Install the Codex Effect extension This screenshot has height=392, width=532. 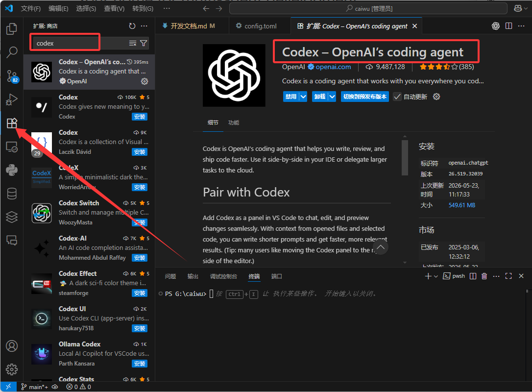coord(140,293)
